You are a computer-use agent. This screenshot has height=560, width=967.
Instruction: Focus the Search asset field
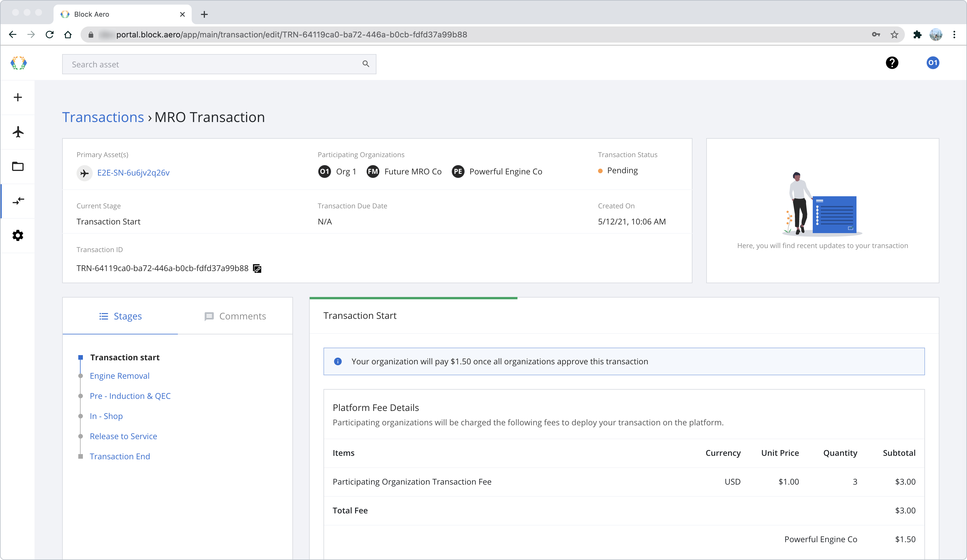(219, 64)
